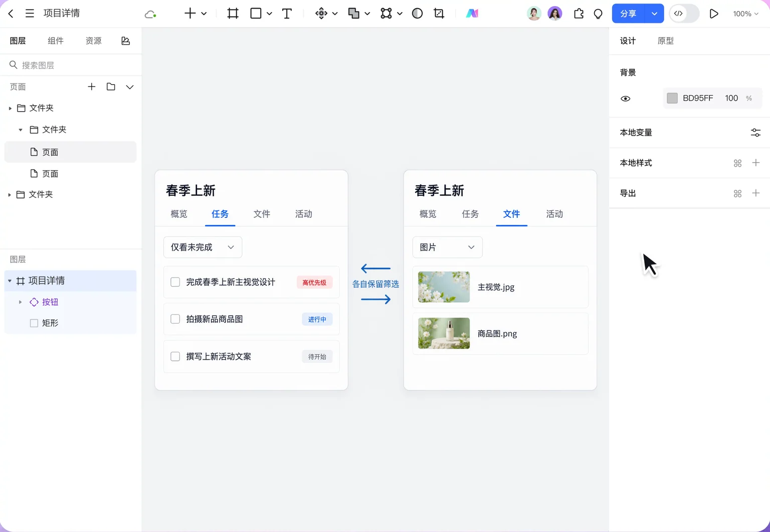Viewport: 770px width, 532px height.
Task: Open the colorful AI assistant icon
Action: (472, 14)
